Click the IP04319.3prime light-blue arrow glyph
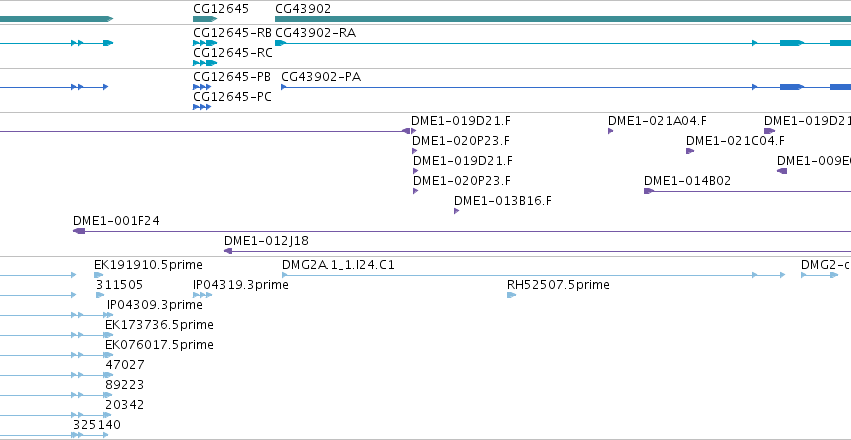 click(202, 295)
